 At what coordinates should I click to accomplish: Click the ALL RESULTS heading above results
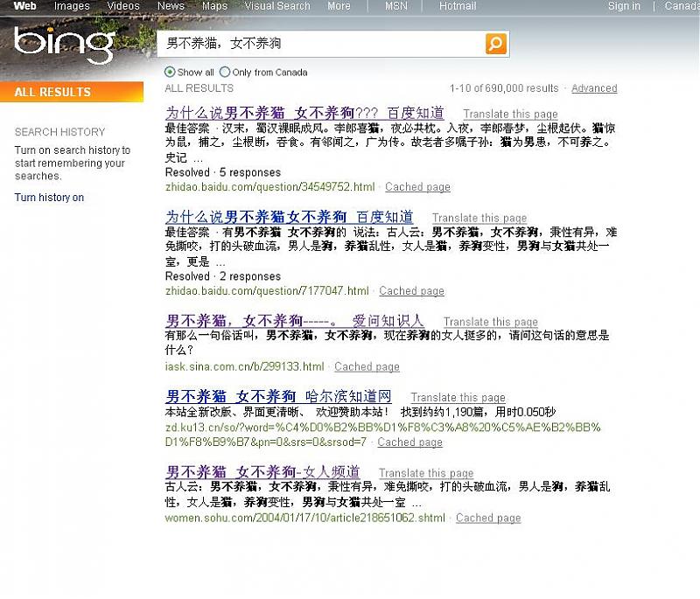click(199, 88)
